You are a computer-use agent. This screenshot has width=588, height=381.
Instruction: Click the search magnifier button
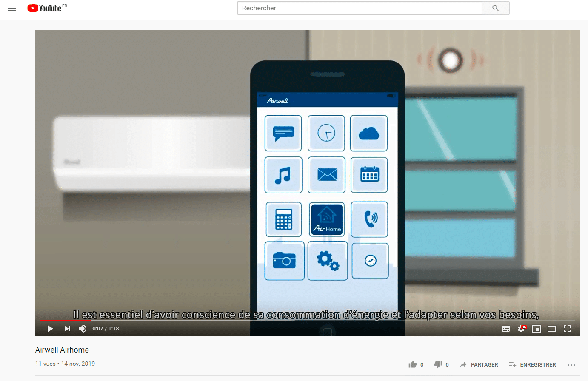[495, 8]
